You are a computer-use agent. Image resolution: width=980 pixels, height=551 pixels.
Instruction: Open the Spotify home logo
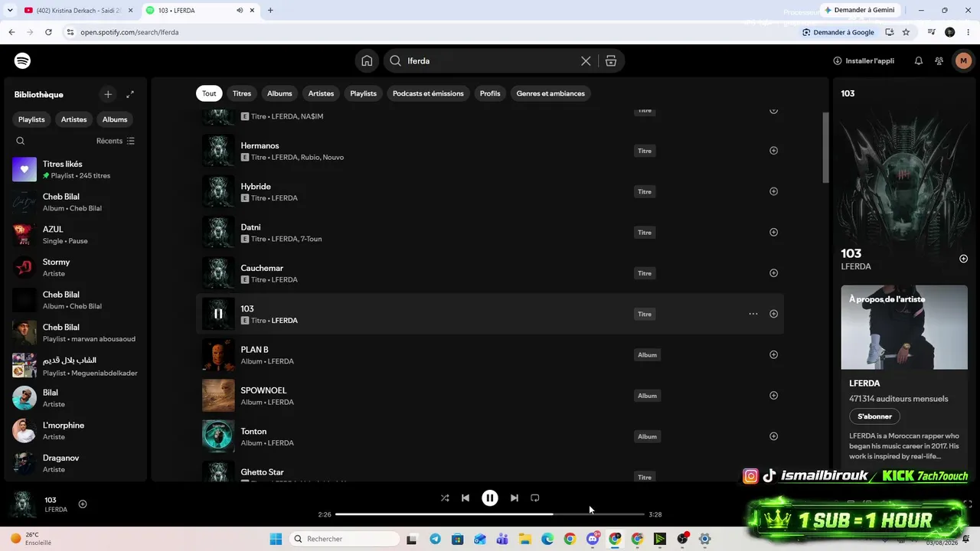pos(22,61)
